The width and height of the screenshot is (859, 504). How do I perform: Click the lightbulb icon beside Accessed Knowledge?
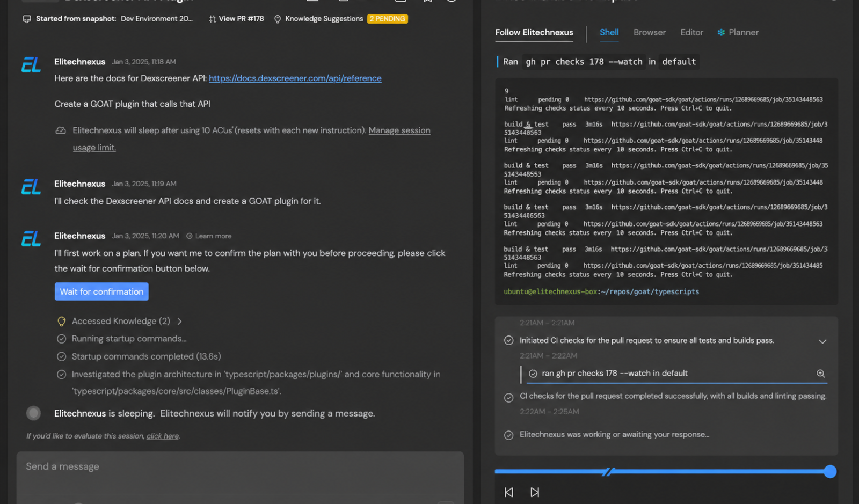click(x=62, y=322)
